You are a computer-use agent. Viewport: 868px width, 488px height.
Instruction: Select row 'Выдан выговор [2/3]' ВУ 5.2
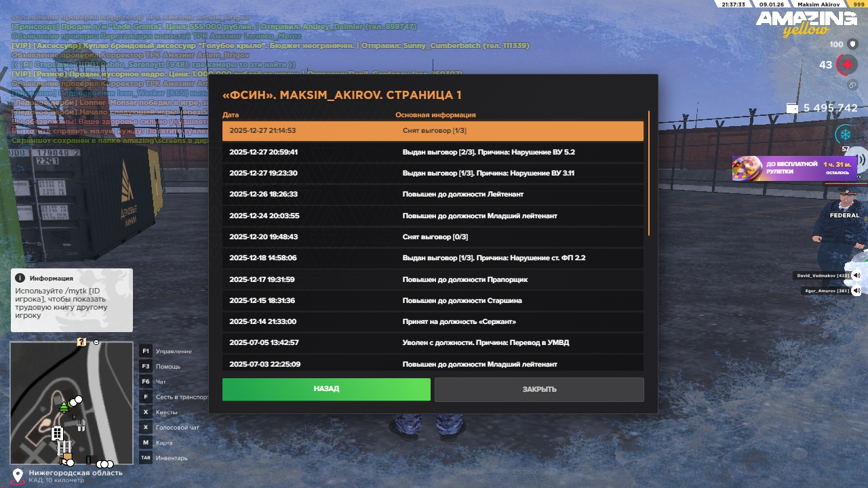click(433, 152)
